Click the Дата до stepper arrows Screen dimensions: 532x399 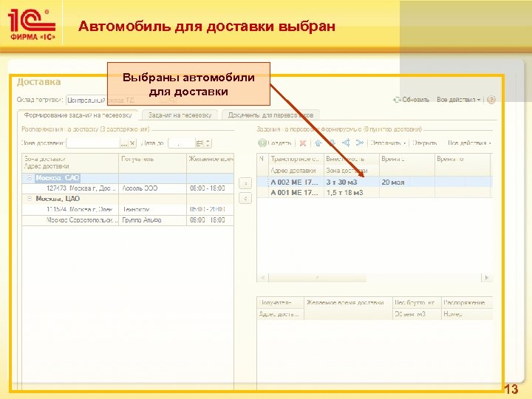tap(208, 143)
